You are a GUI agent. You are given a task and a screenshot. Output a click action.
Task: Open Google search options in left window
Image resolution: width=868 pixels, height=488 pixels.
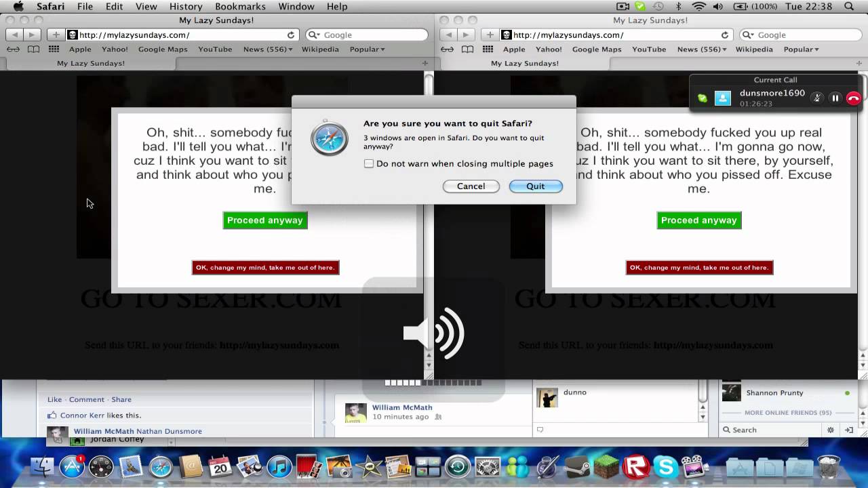[315, 35]
